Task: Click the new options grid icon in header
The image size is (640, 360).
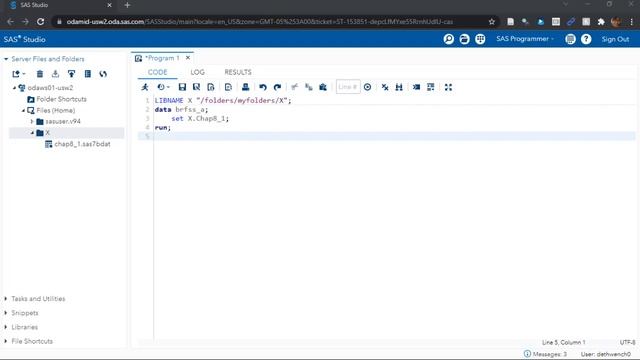Action: click(x=480, y=39)
